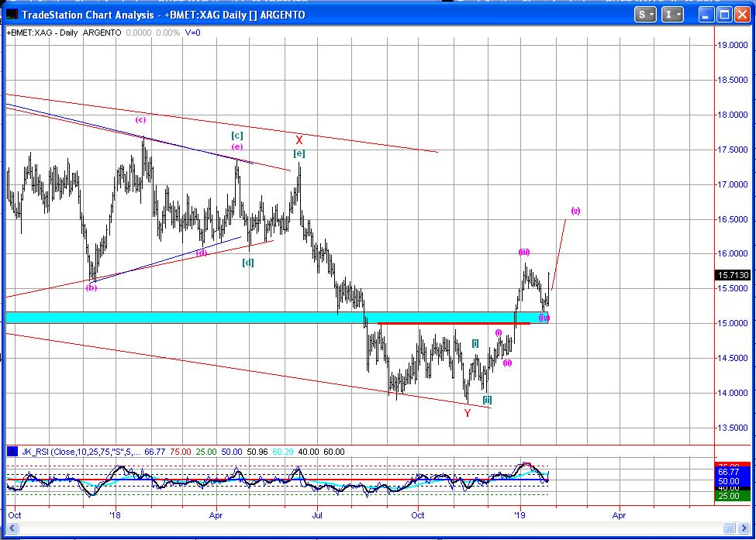Select the magenta (i) wave label

499,333
